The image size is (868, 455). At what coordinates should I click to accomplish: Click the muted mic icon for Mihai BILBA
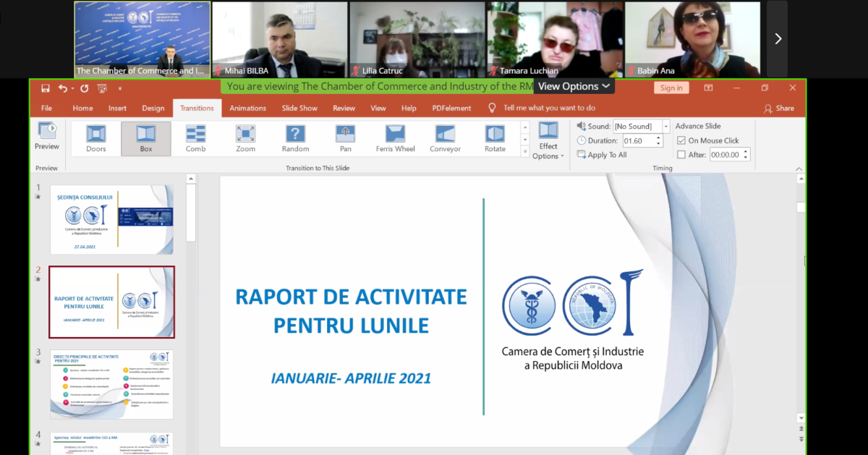[216, 71]
